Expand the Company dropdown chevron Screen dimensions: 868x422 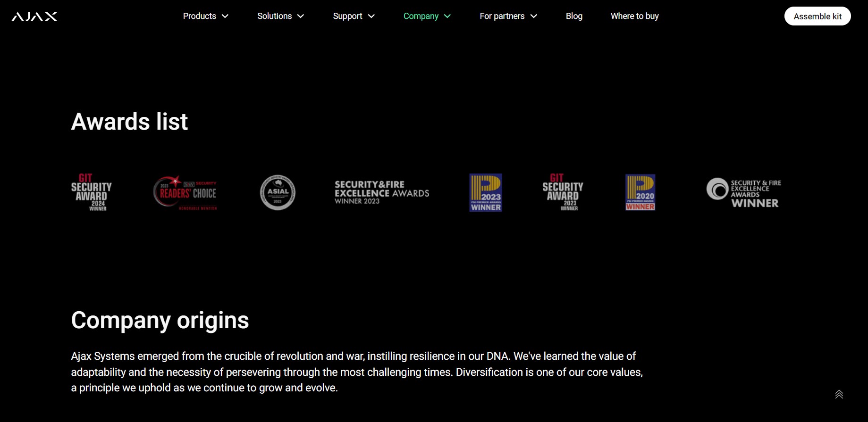click(x=447, y=16)
